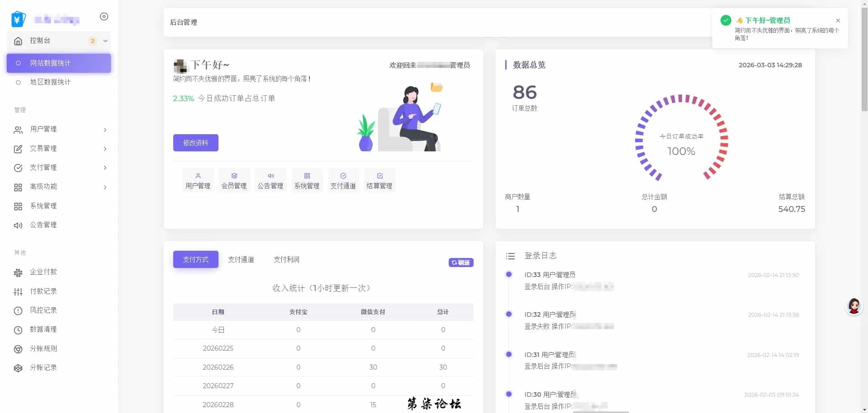Expand the 用户管理 sidebar submenu
Viewport: 868px width, 413px height.
coord(105,130)
